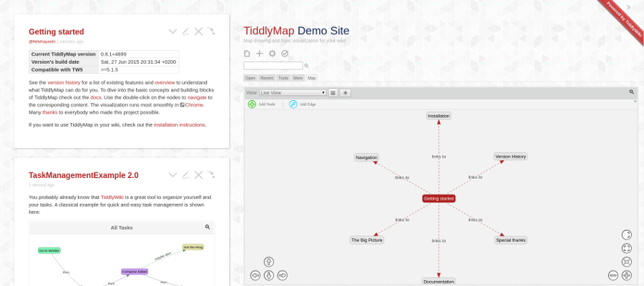Close the TaskManagementExample 2.0 tiddler
Image resolution: width=644 pixels, height=286 pixels.
[x=198, y=175]
